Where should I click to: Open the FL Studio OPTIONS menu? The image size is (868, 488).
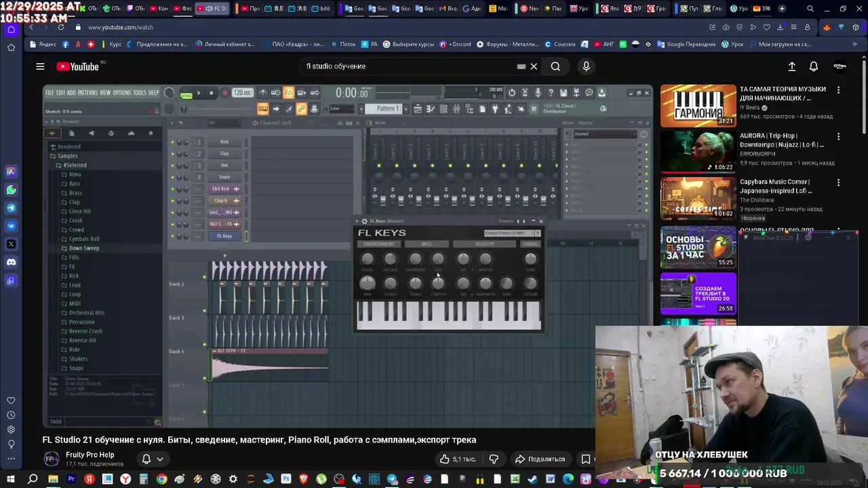[x=122, y=93]
